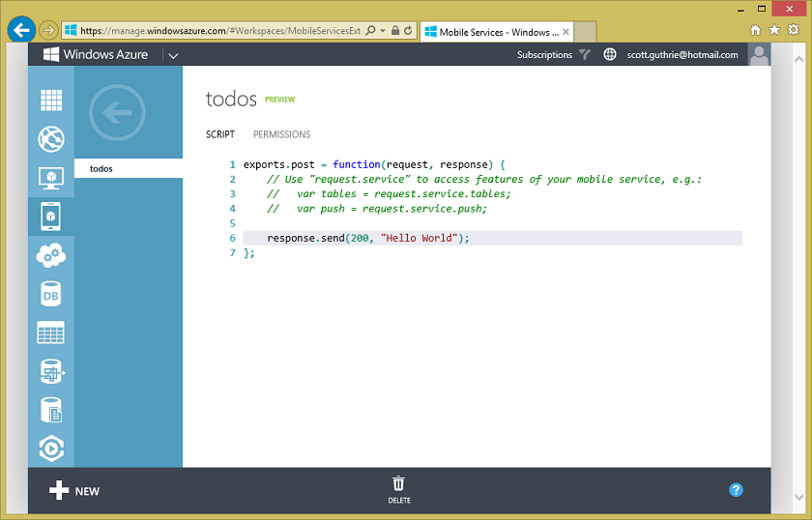
Task: Open the Favorites star icon
Action: click(774, 30)
